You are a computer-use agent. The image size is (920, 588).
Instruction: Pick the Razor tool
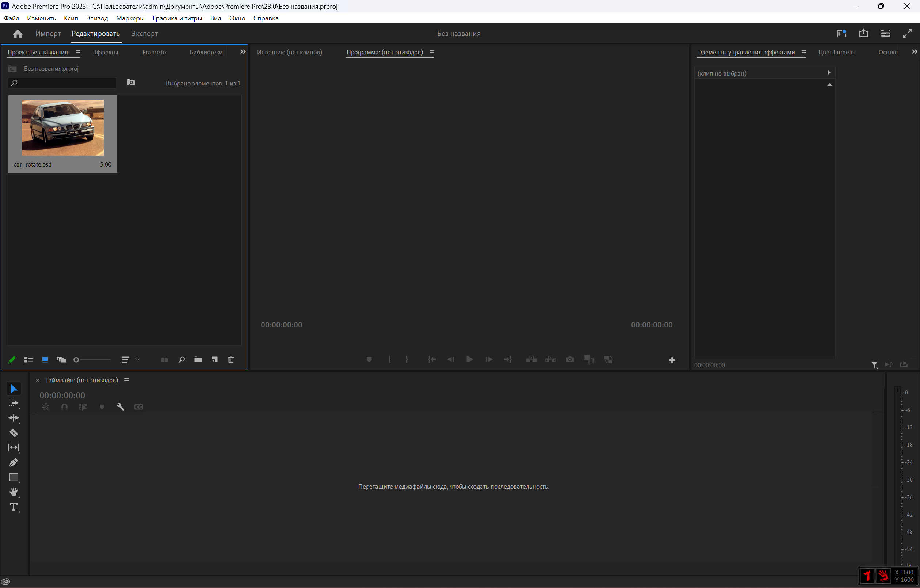tap(14, 433)
